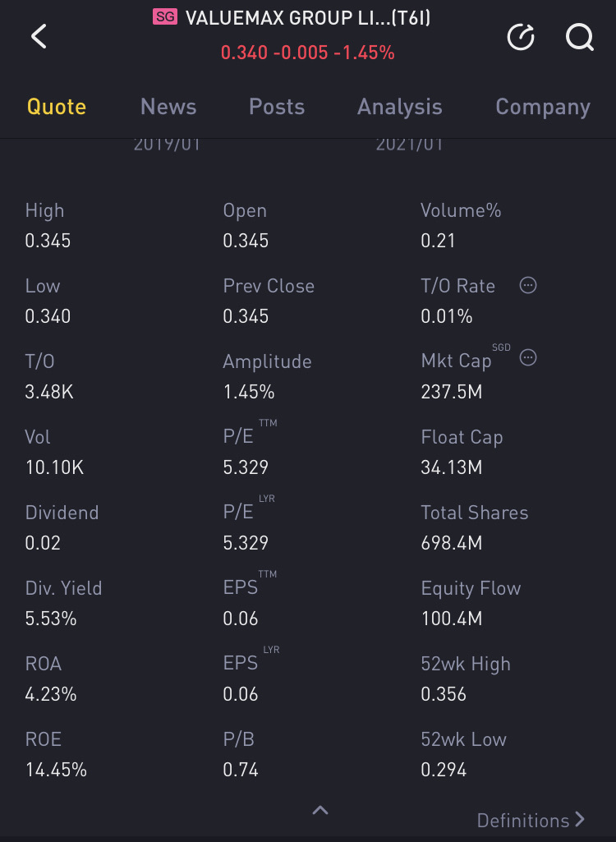Select the Company tab
This screenshot has height=842, width=616.
pos(542,107)
